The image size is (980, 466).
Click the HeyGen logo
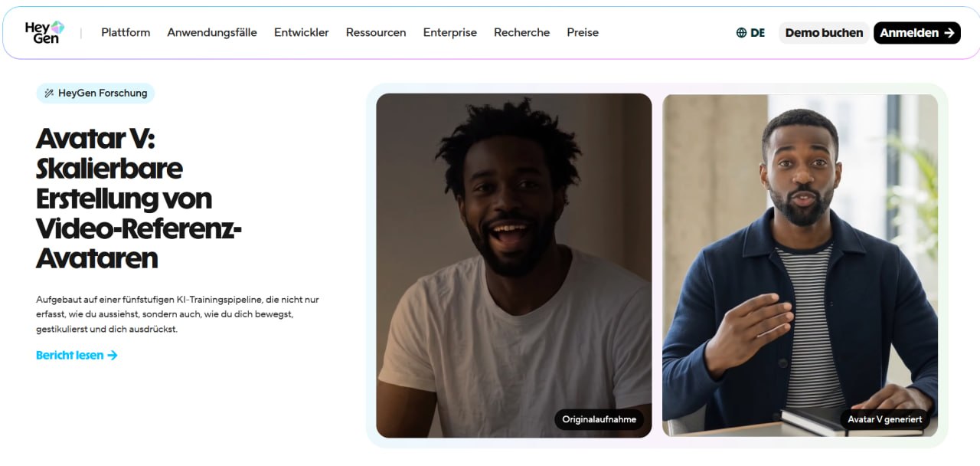44,32
